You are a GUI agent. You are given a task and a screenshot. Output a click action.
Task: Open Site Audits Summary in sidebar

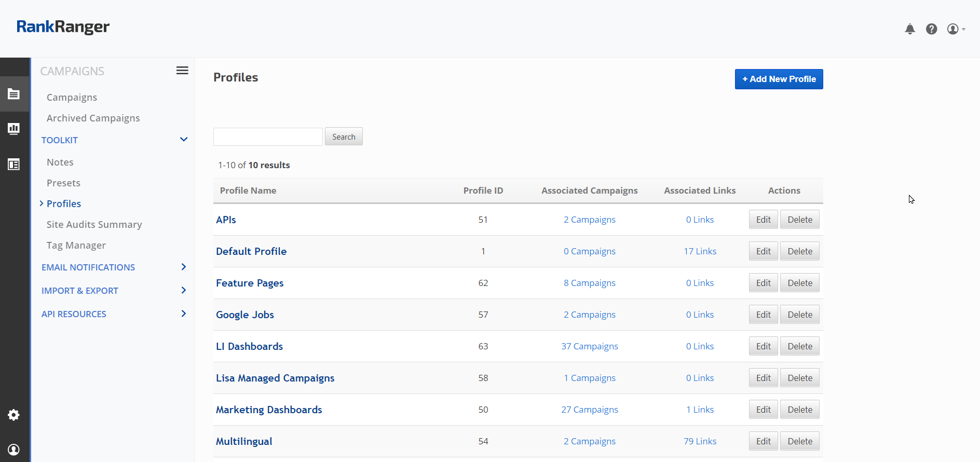pyautogui.click(x=94, y=224)
